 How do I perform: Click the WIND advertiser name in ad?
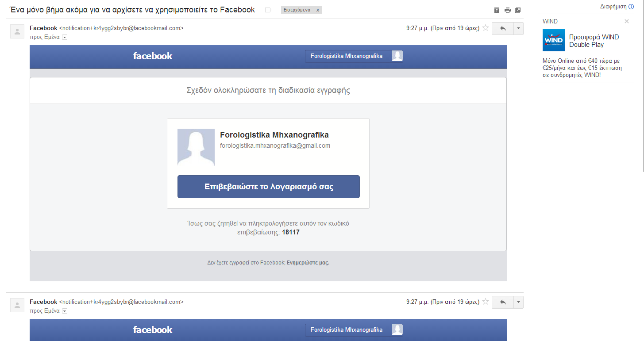pos(550,21)
